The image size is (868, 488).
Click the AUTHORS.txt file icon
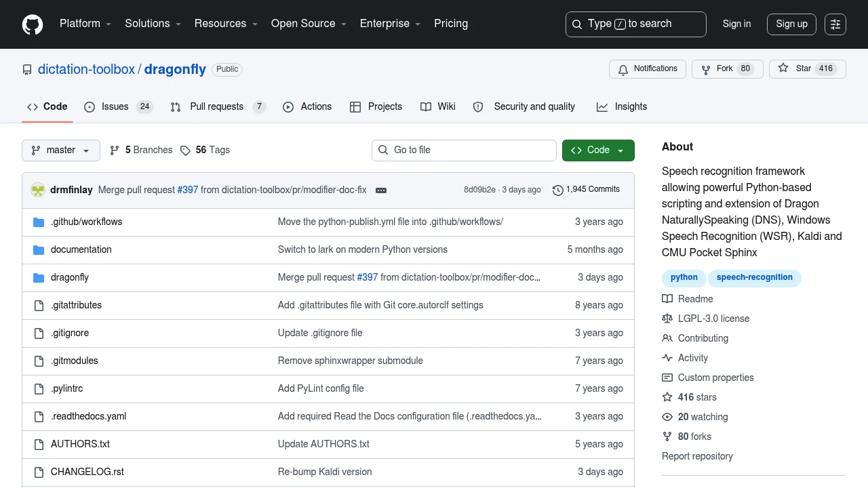click(39, 444)
